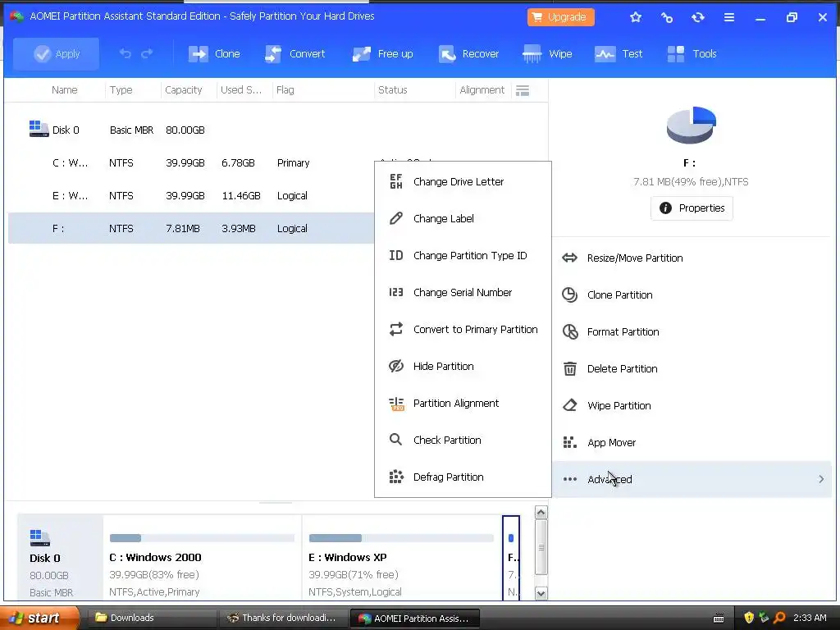Click the Disk 0 icon in the disk list
This screenshot has width=840, height=630.
tap(39, 129)
